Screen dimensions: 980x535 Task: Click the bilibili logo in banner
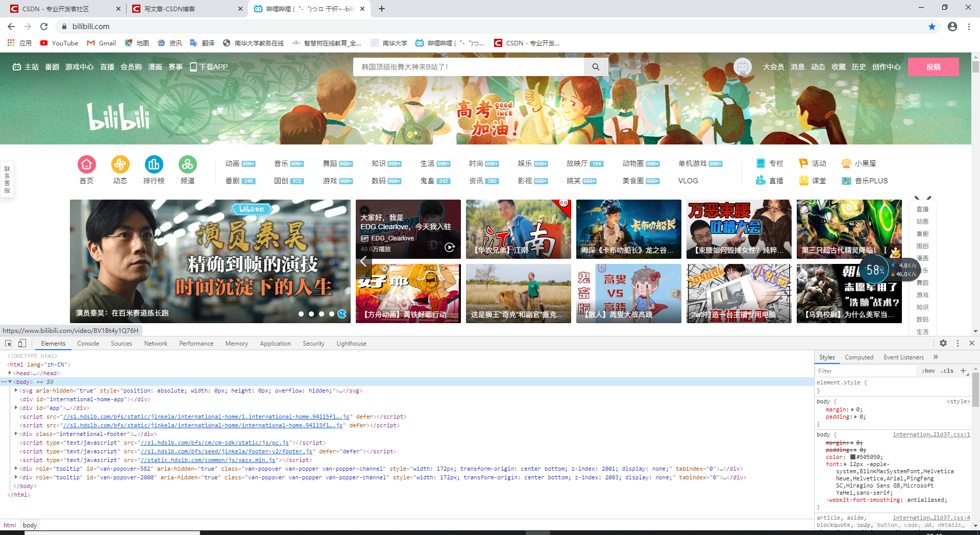119,116
